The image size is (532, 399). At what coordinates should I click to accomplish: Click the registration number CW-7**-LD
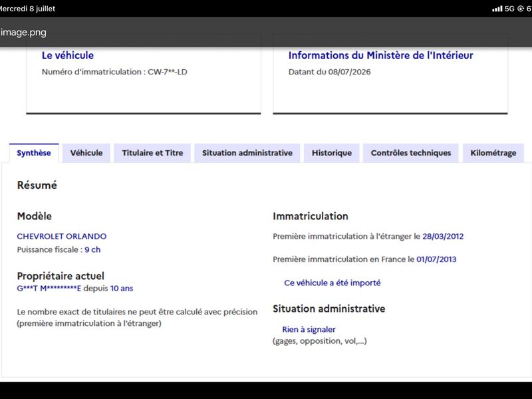tap(168, 72)
